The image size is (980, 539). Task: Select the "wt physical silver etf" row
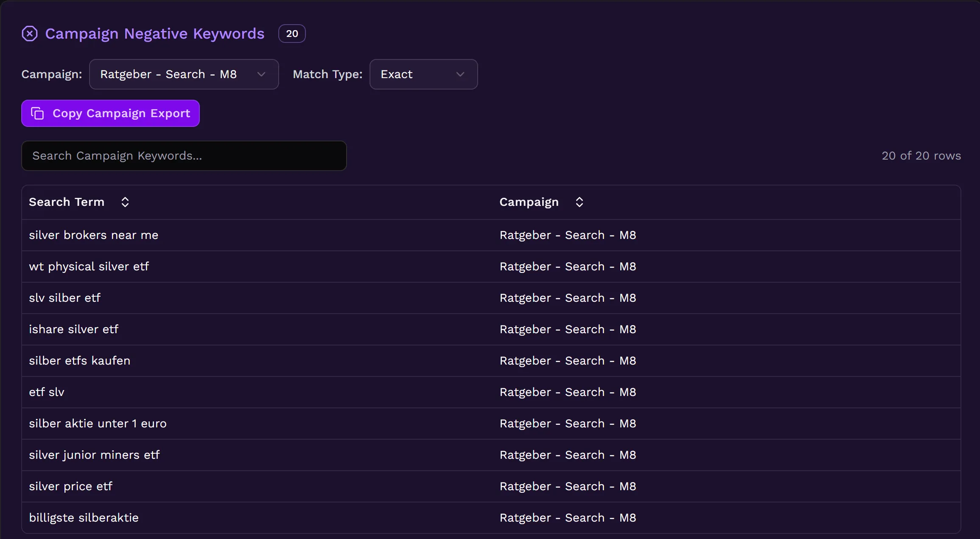pos(89,267)
